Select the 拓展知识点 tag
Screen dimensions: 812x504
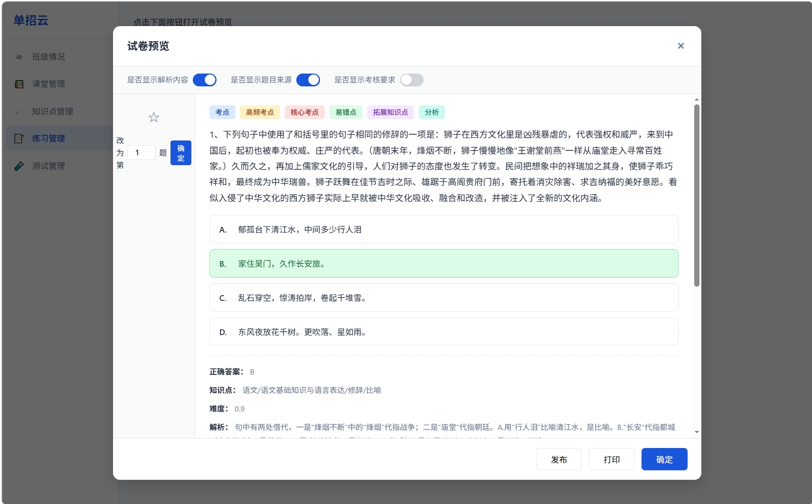tap(390, 112)
